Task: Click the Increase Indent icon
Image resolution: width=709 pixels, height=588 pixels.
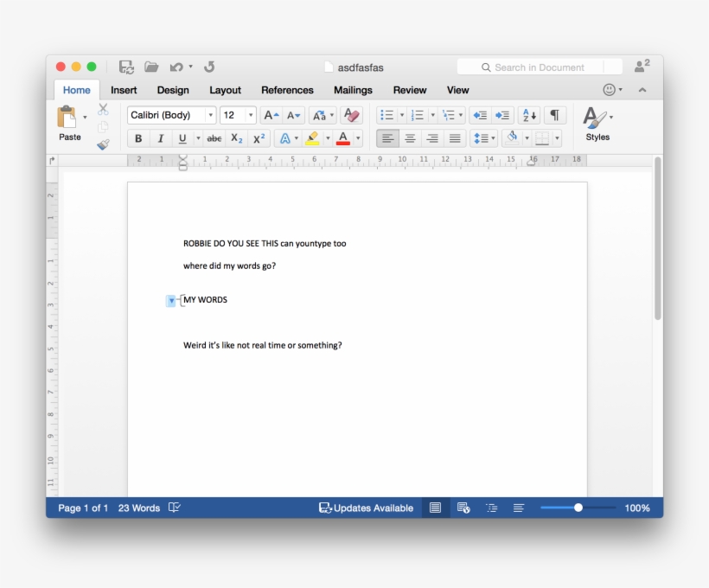Action: tap(502, 115)
